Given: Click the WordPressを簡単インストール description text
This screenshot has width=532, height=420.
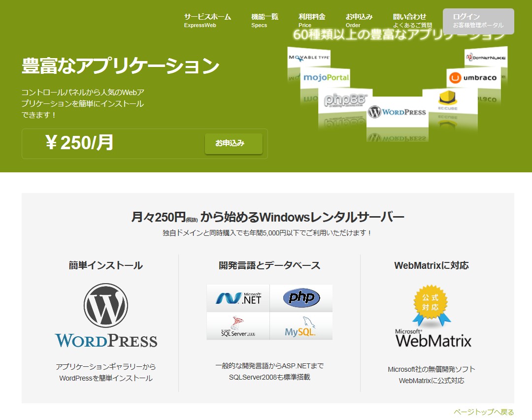Looking at the screenshot, I should point(106,378).
